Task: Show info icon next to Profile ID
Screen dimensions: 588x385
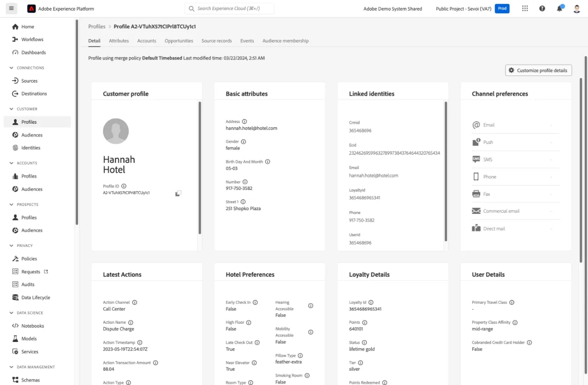Action: (x=124, y=186)
